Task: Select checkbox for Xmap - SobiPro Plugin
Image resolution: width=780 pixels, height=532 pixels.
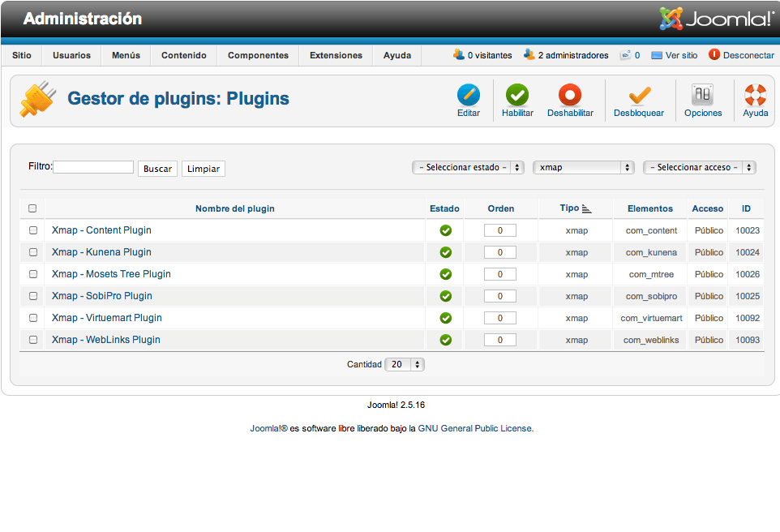Action: point(32,296)
